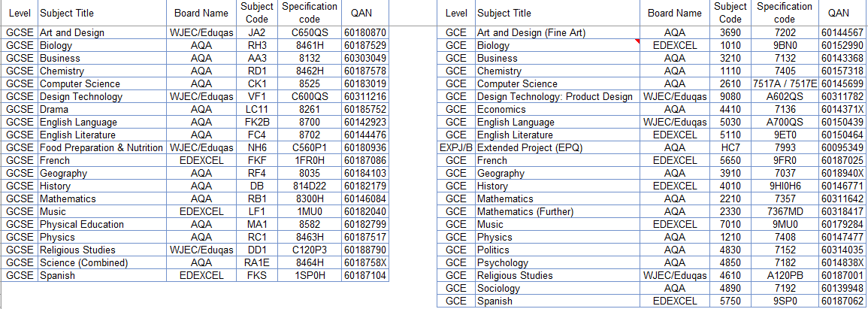This screenshot has height=309, width=868.
Task: Click the GCE 'Board Name' header cell
Action: (x=674, y=14)
